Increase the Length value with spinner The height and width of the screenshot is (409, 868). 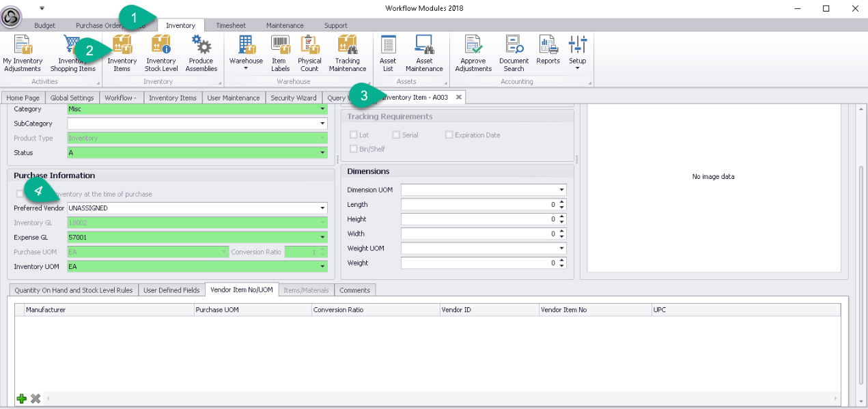(x=561, y=202)
